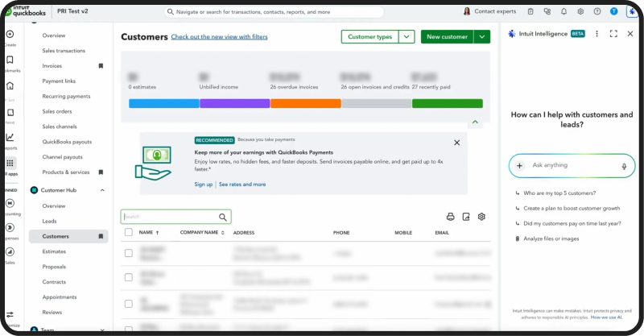Open Estimates in the Customer Hub menu
Viewport: 644px width, 336px height.
tap(54, 251)
